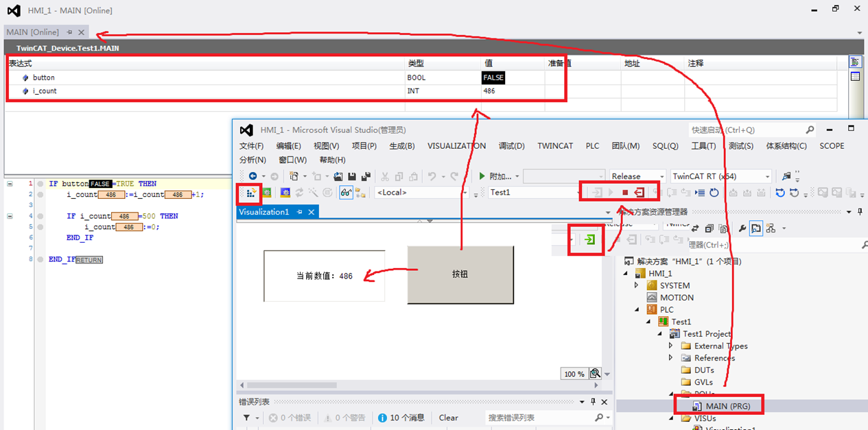Click the Quick Launch search magnifier icon

(810, 130)
